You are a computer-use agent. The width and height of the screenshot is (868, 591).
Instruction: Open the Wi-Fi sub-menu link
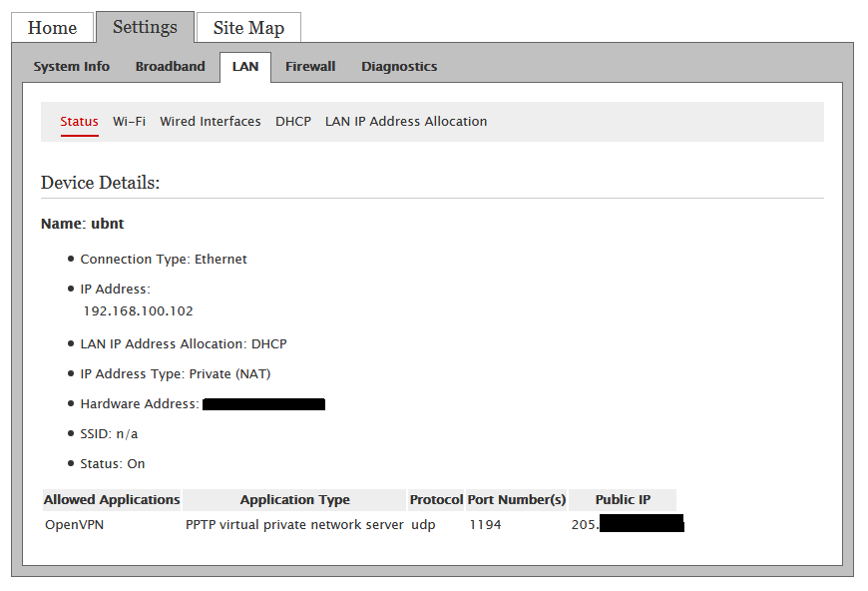coord(129,122)
